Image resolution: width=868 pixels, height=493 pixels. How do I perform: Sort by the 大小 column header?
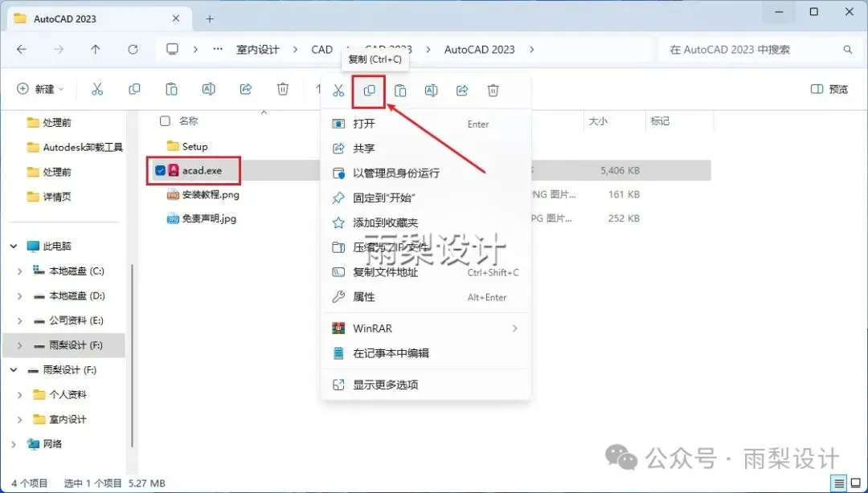(x=597, y=120)
